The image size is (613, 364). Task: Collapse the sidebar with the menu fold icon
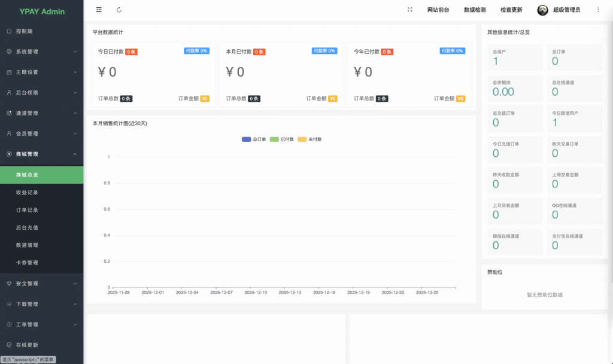pyautogui.click(x=99, y=10)
